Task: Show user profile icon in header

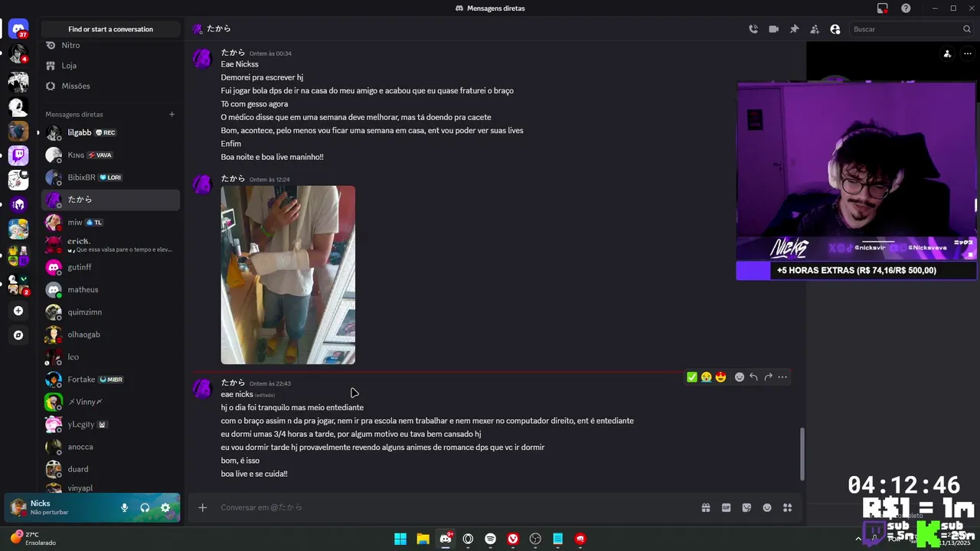Action: click(835, 29)
